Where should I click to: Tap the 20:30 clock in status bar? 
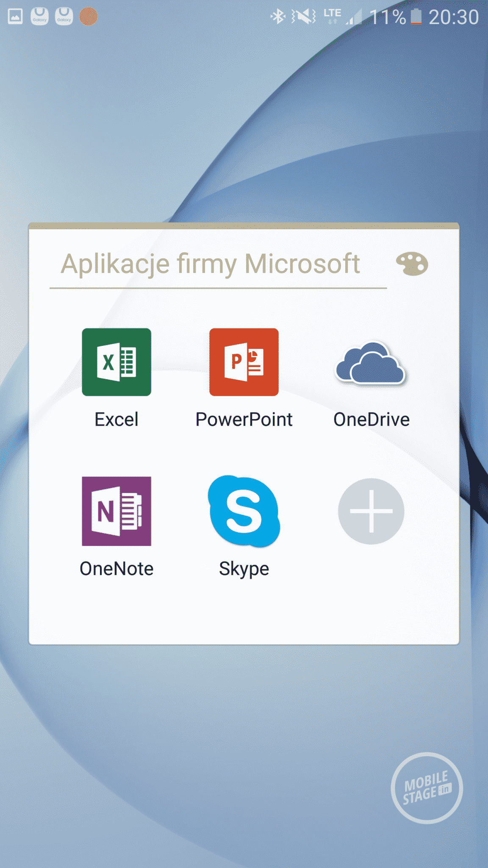tap(454, 17)
